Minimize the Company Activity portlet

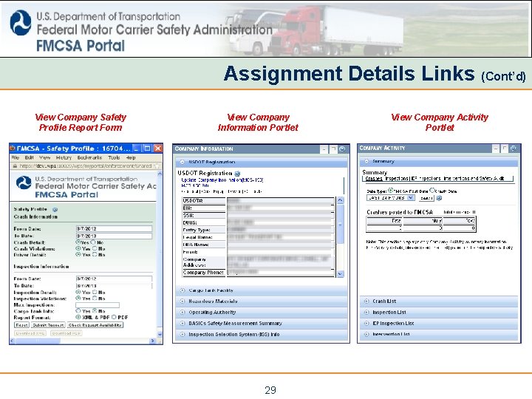pos(496,149)
